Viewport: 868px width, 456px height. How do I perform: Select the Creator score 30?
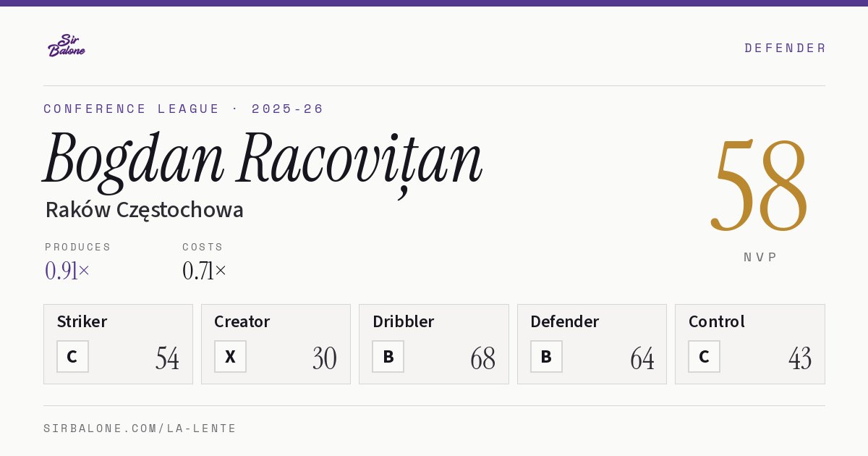point(325,358)
